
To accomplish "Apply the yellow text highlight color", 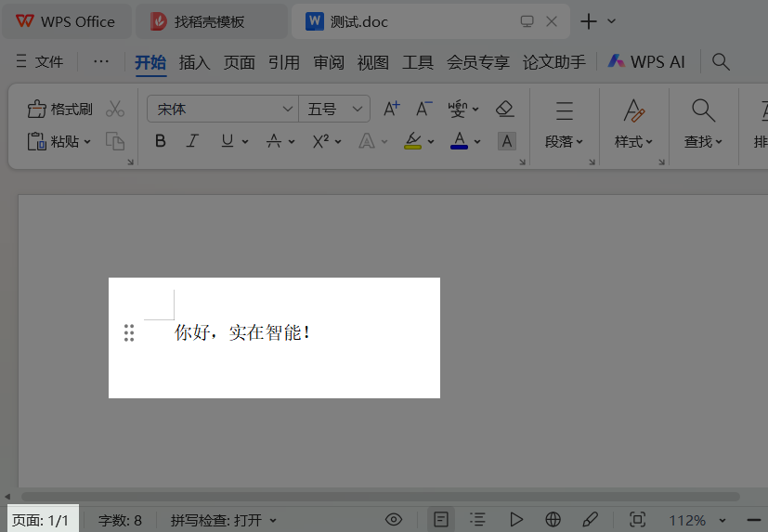I will click(413, 141).
